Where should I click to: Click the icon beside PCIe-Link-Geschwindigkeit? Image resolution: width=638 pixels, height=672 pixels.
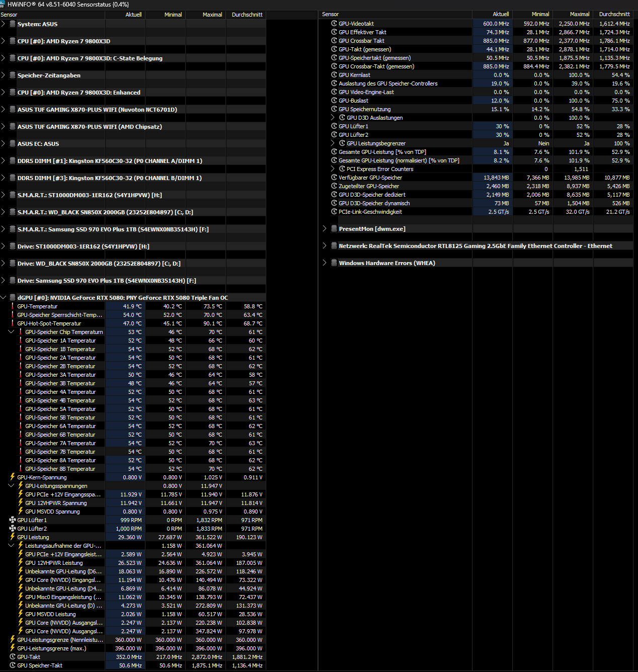334,212
